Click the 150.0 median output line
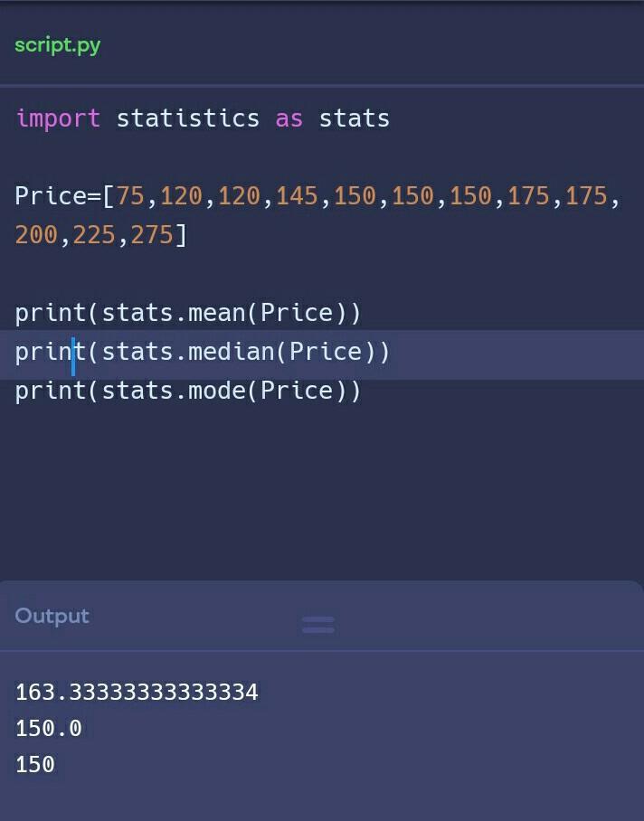 48,728
